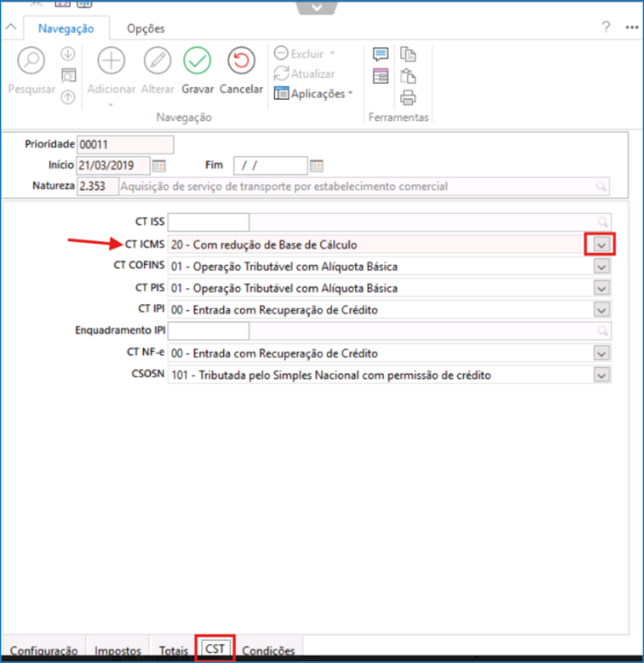Switch to the Impostos bottom tab
The width and height of the screenshot is (644, 663).
(118, 651)
